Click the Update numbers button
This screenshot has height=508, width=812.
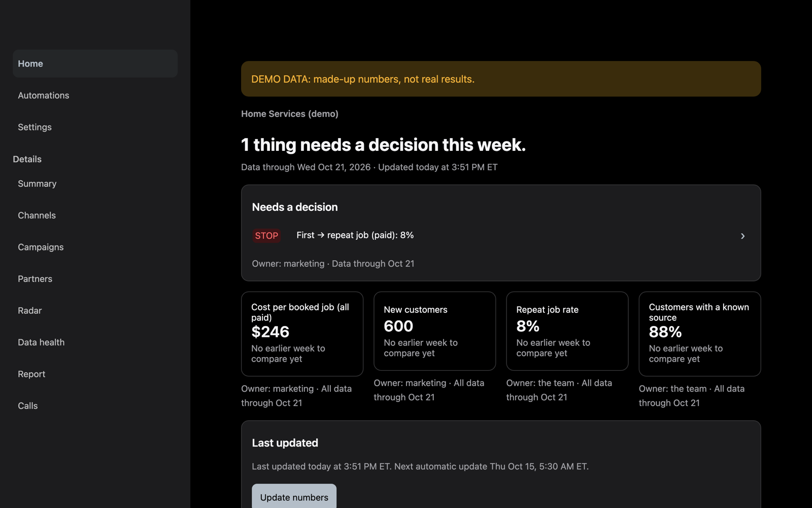[x=294, y=497]
